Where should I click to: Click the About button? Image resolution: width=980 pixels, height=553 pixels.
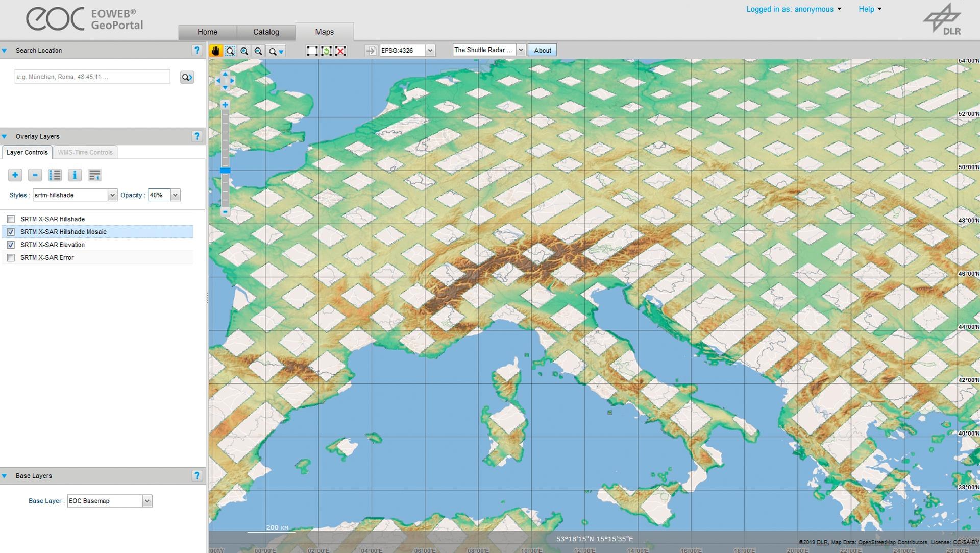(x=542, y=50)
